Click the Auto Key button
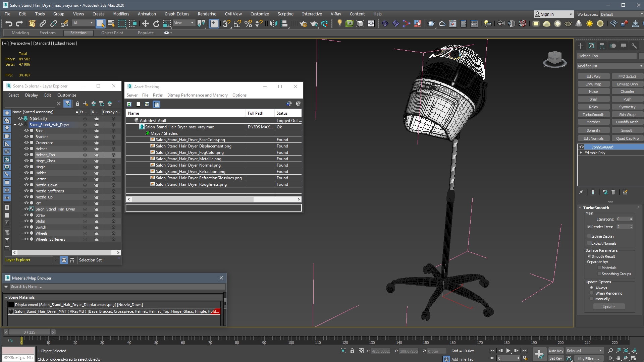 (x=556, y=351)
